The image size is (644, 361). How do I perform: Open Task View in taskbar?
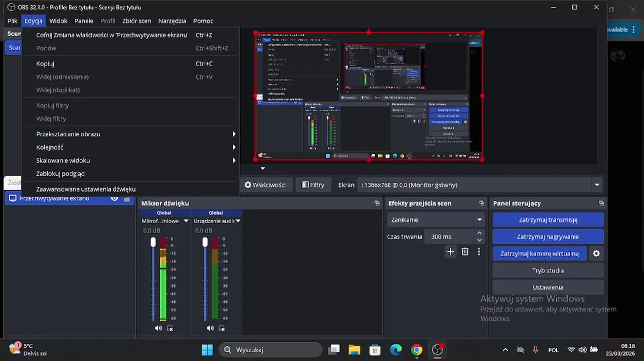[334, 349]
